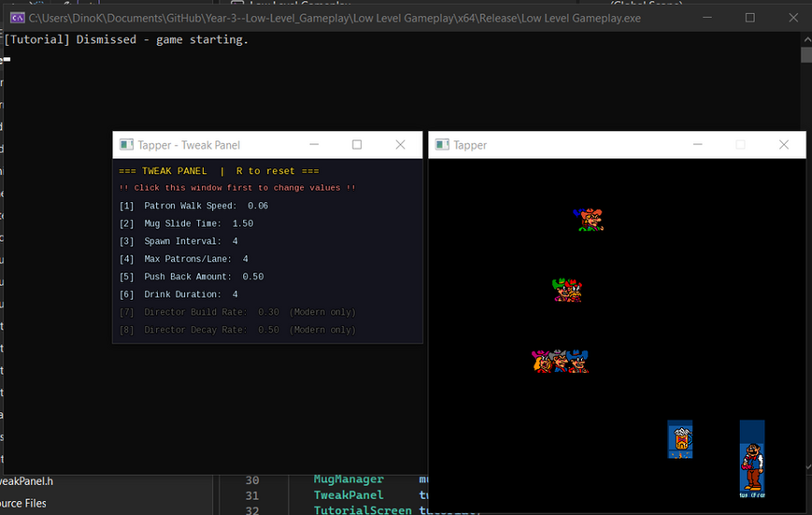Click MugManager in the code editor behind
This screenshot has height=515, width=812.
[x=349, y=479]
